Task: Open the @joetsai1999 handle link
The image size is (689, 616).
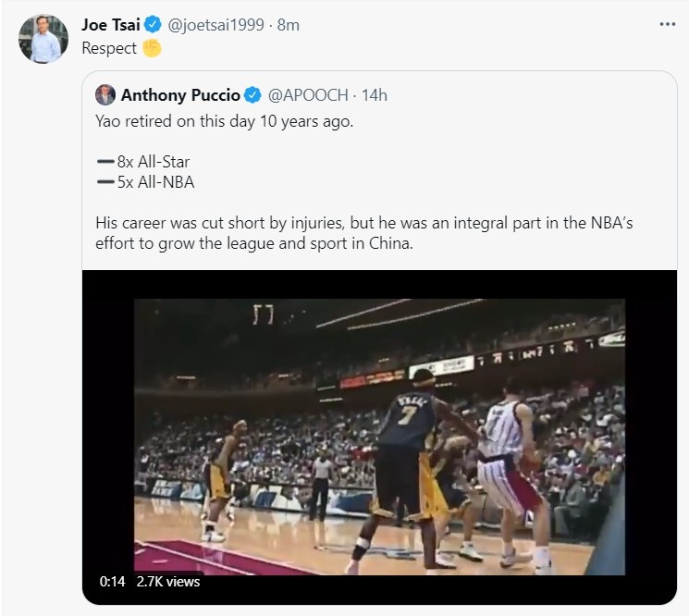Action: pos(215,25)
